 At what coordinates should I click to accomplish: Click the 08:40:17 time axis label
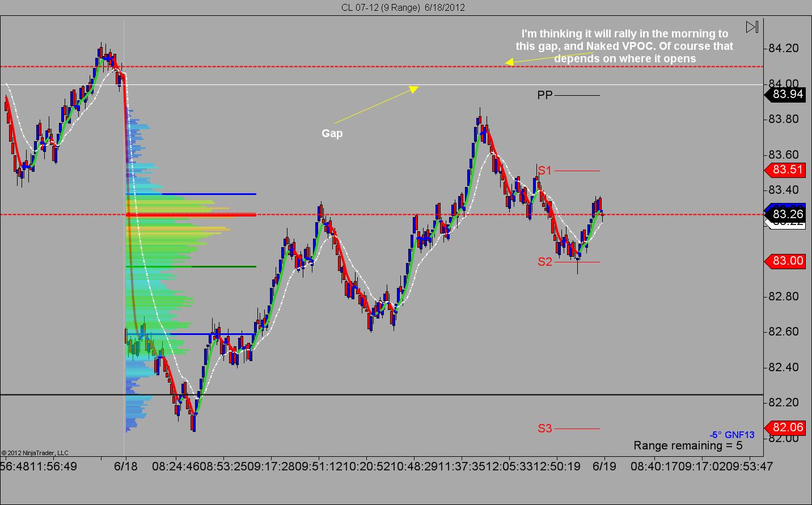(x=654, y=466)
